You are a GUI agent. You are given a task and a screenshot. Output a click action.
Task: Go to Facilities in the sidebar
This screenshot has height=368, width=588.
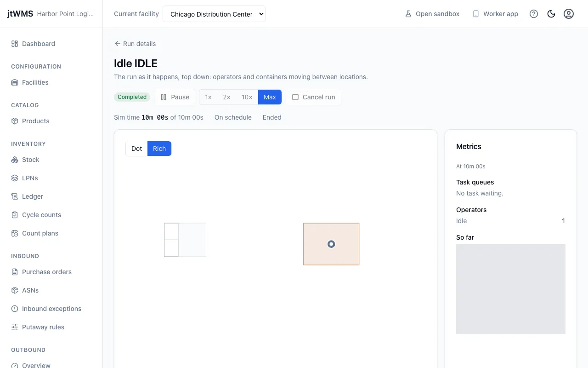coord(51,82)
